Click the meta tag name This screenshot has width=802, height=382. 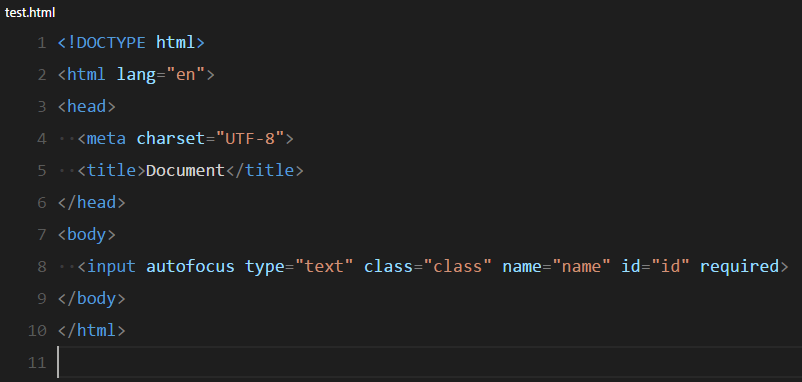pyautogui.click(x=106, y=139)
